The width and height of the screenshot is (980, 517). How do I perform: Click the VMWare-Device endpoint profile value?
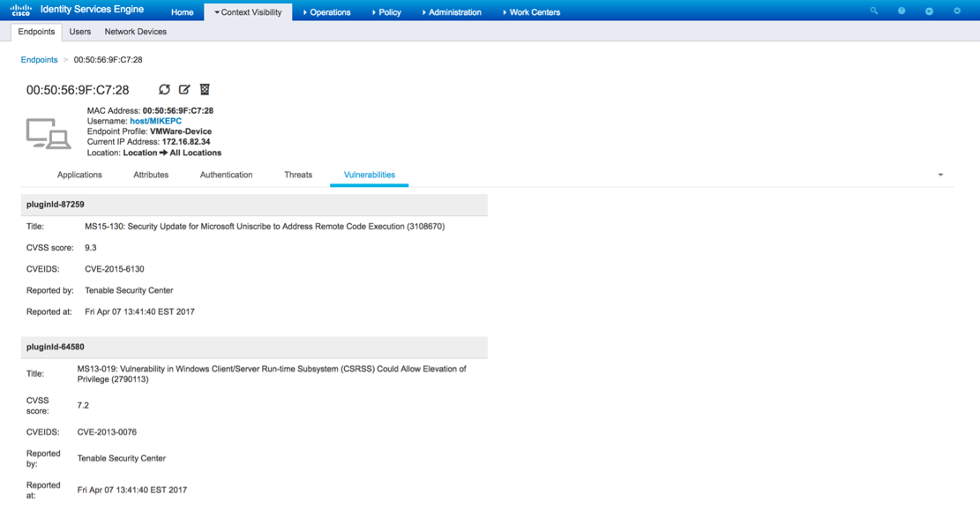coord(181,132)
